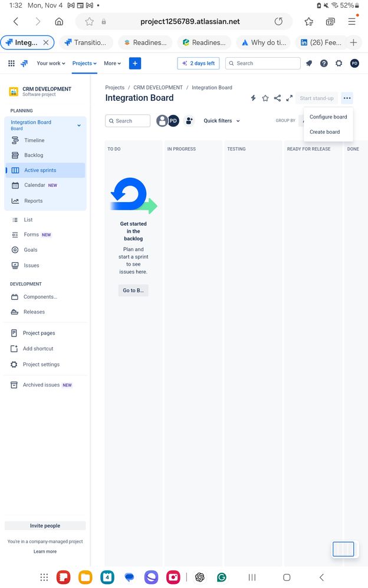The height and width of the screenshot is (588, 368).
Task: Click the CRM DEVELOPMENT project avatar
Action: (x=14, y=91)
